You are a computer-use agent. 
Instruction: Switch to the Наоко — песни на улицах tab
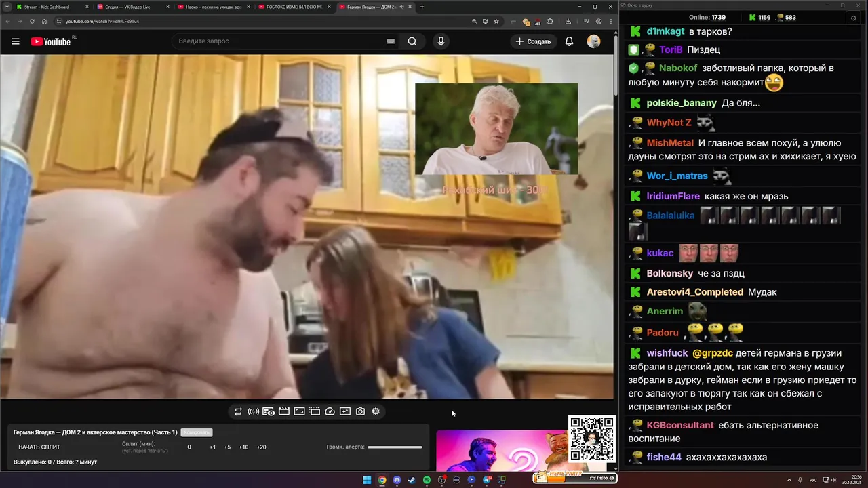click(214, 7)
